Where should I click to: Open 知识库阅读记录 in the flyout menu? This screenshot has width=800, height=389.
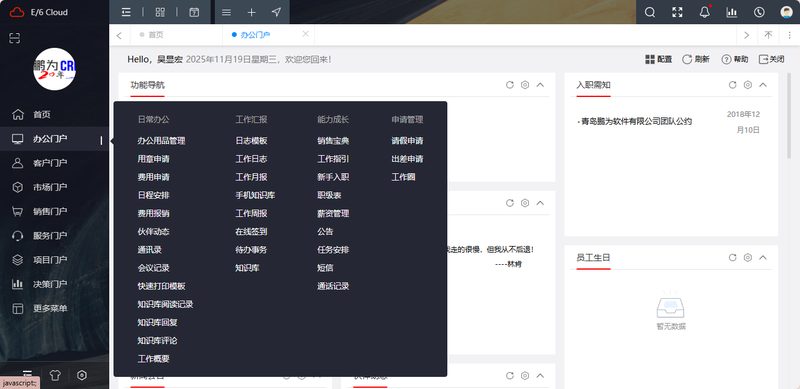tap(165, 304)
